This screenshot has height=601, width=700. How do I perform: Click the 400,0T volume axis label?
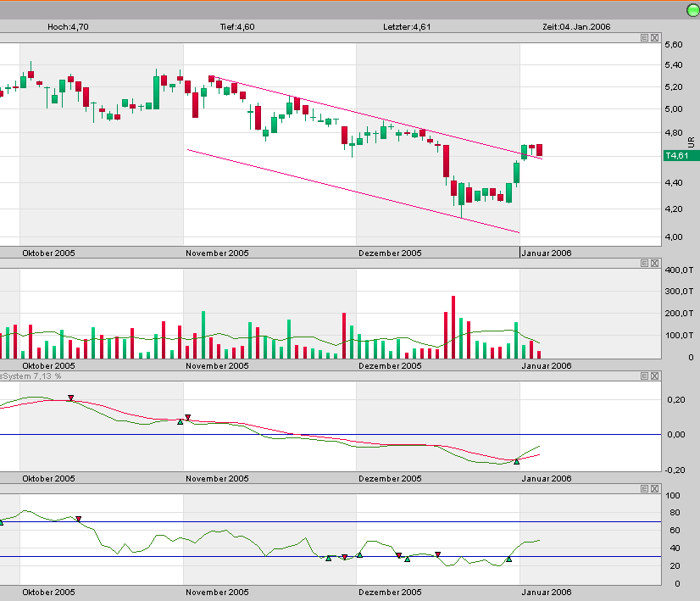679,270
